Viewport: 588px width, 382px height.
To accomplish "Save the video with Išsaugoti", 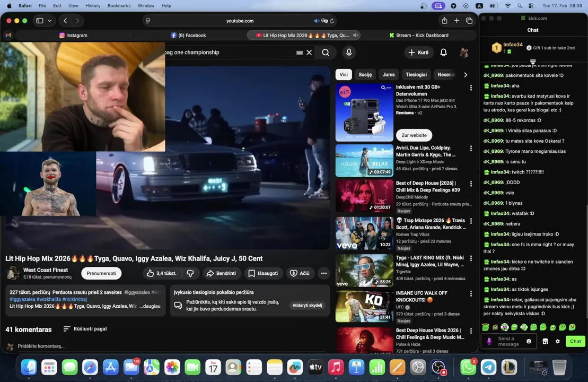I will pyautogui.click(x=264, y=273).
